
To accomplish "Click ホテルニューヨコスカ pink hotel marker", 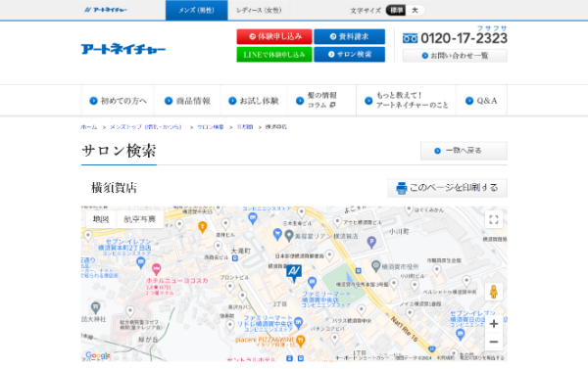I will pyautogui.click(x=157, y=269).
